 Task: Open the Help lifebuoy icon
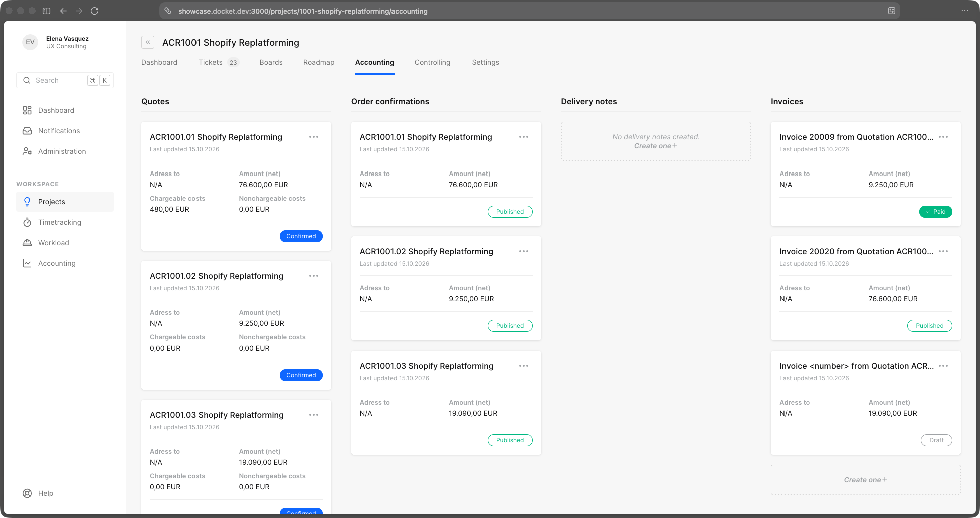[x=27, y=493]
